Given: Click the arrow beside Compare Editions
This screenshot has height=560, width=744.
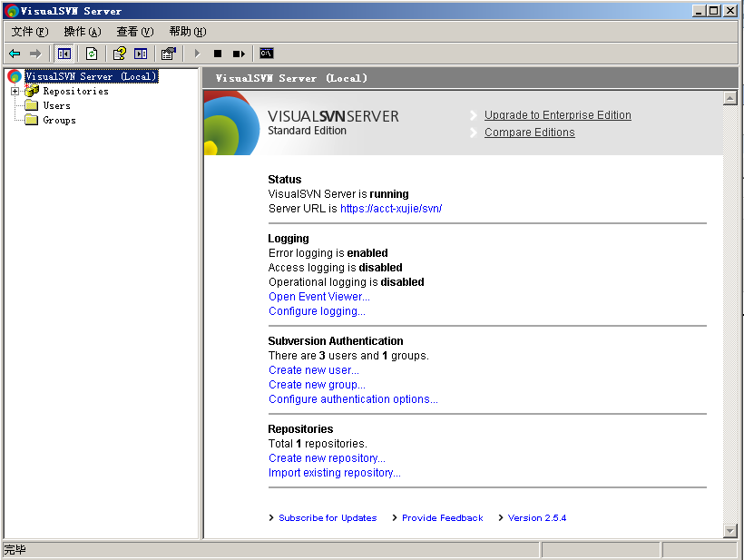Looking at the screenshot, I should tap(473, 133).
